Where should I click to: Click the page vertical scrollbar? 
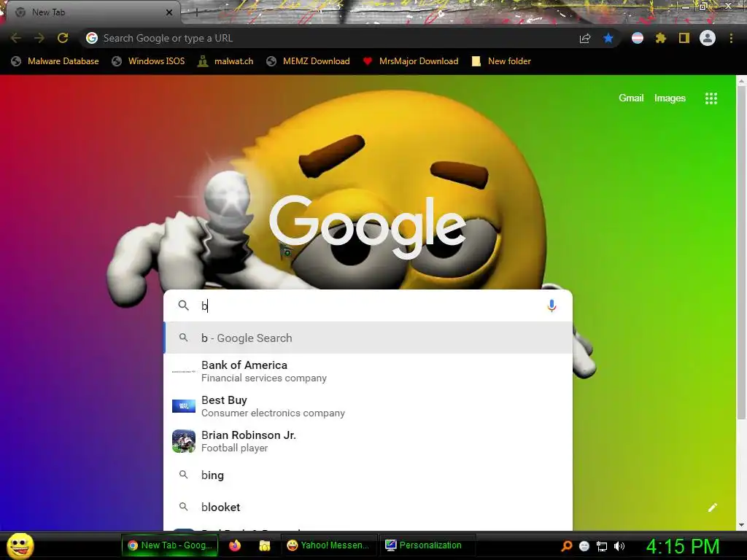(x=741, y=252)
